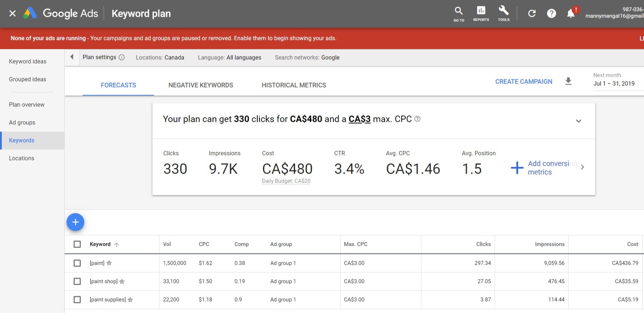Image resolution: width=644 pixels, height=313 pixels.
Task: Edit the Search networks: Google setting
Action: pyautogui.click(x=307, y=58)
